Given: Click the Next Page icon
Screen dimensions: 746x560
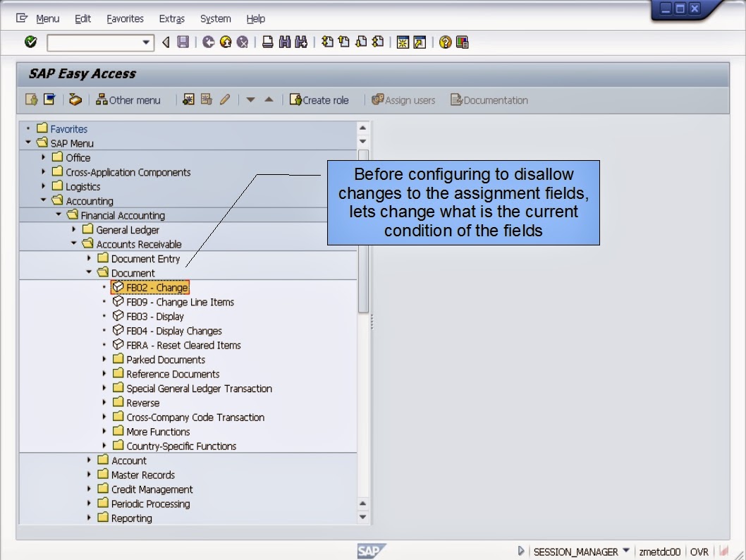Looking at the screenshot, I should (361, 42).
